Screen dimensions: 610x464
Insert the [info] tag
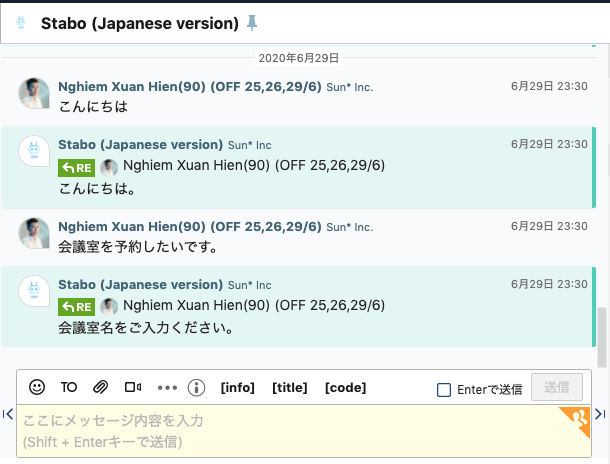(x=237, y=388)
